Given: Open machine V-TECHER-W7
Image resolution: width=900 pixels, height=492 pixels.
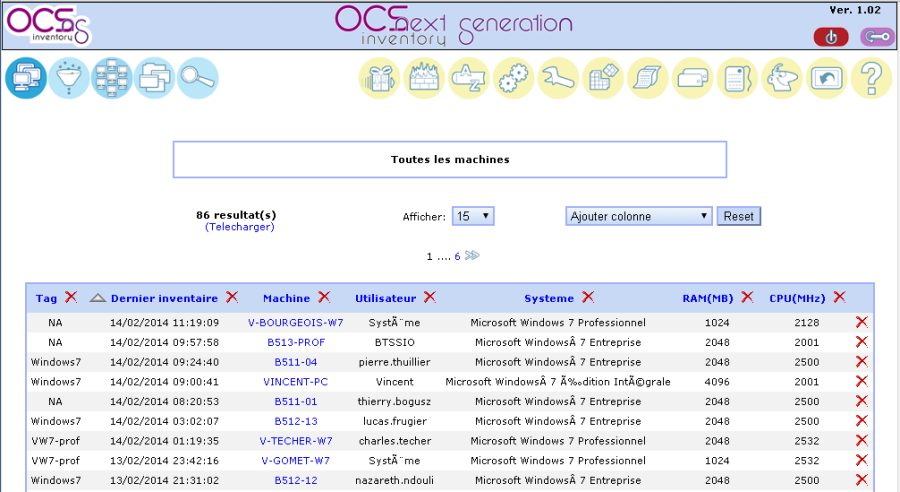Looking at the screenshot, I should tap(296, 441).
